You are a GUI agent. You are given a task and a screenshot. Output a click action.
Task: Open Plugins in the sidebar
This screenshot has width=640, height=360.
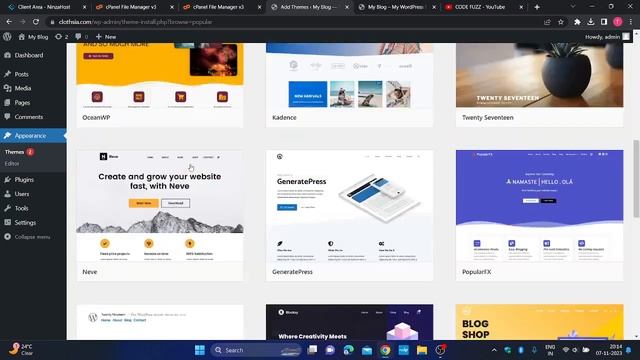click(24, 180)
